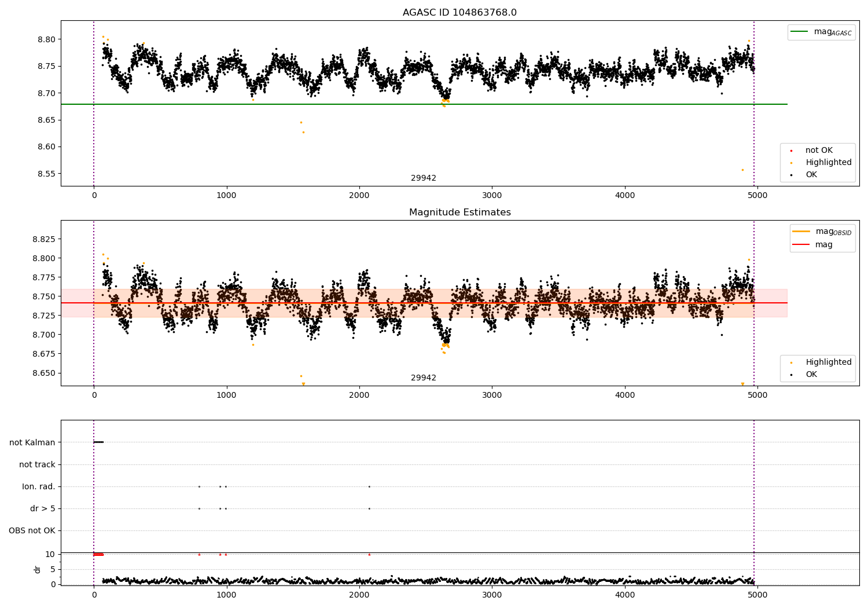Select the mag AGASC legend entry
Screen dimensions: 868x608
(x=822, y=32)
